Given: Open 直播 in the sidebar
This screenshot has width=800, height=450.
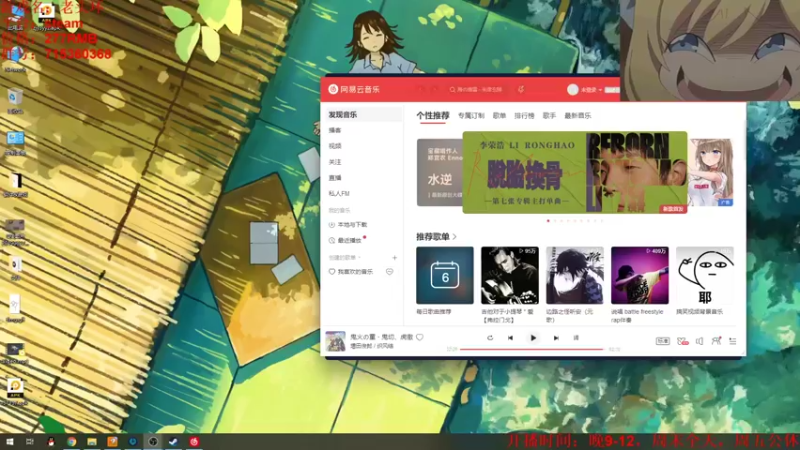Looking at the screenshot, I should coord(335,178).
